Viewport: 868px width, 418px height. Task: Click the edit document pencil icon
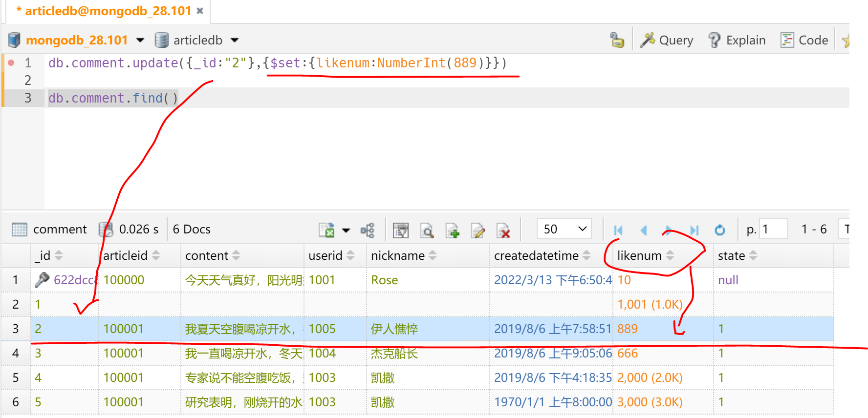point(477,230)
